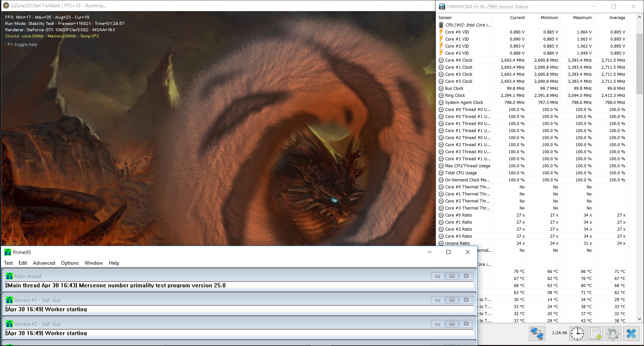The width and height of the screenshot is (644, 346).
Task: Open HWiNFO sensor settings gear
Action: coord(613,334)
